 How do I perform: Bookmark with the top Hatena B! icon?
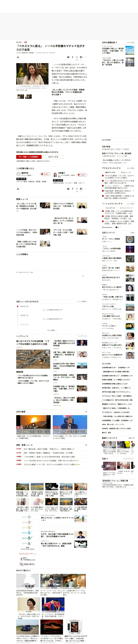(x=81, y=57)
